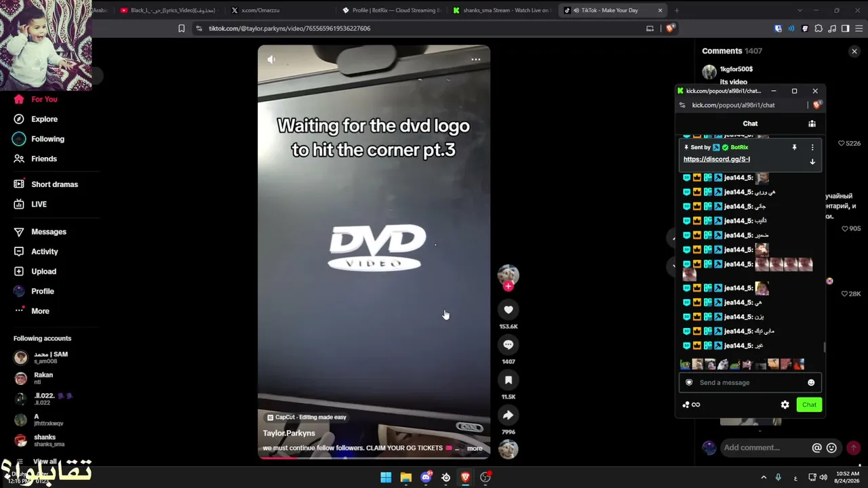Bookmark this page in the address bar

[181, 28]
